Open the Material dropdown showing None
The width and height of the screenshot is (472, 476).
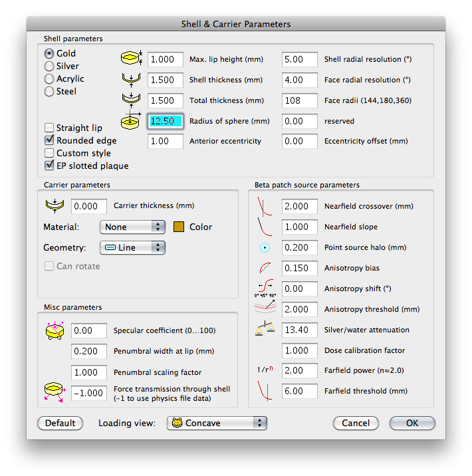coord(132,227)
